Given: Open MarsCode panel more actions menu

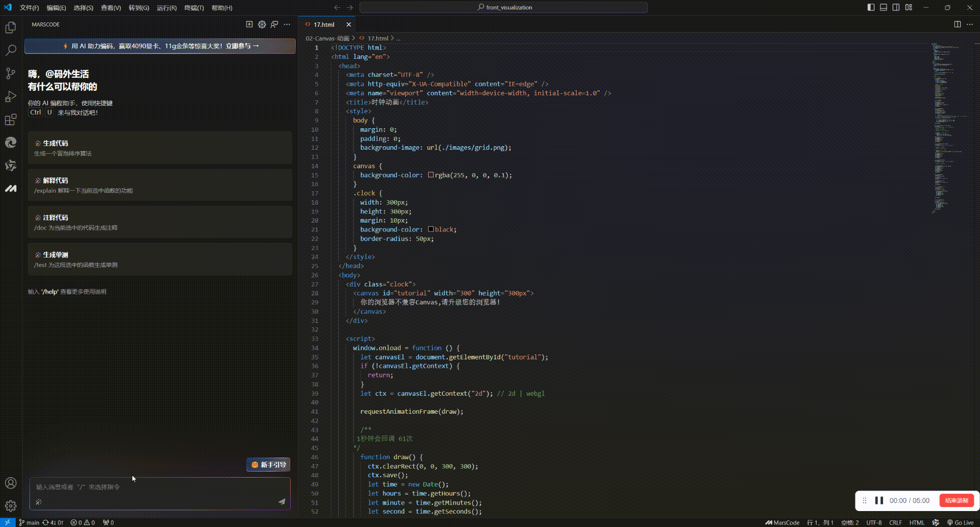Looking at the screenshot, I should (x=287, y=24).
